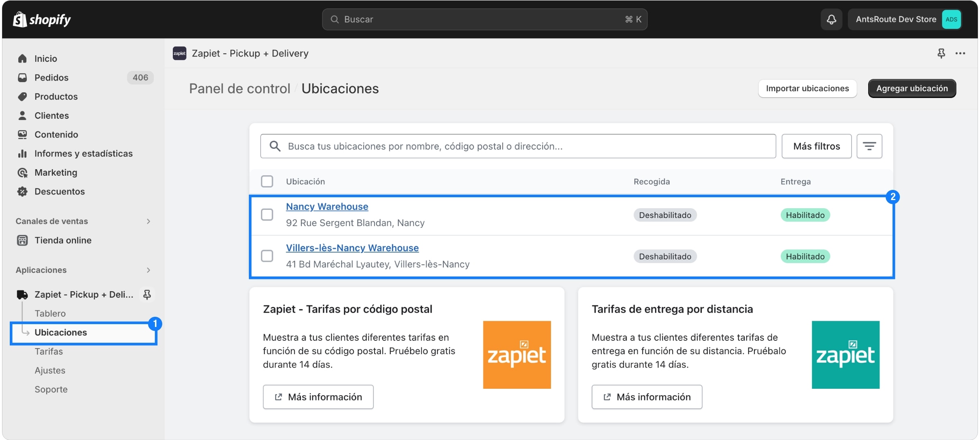This screenshot has width=980, height=440.
Task: Open the Villers-lès-Nancy Warehouse link
Action: (352, 248)
